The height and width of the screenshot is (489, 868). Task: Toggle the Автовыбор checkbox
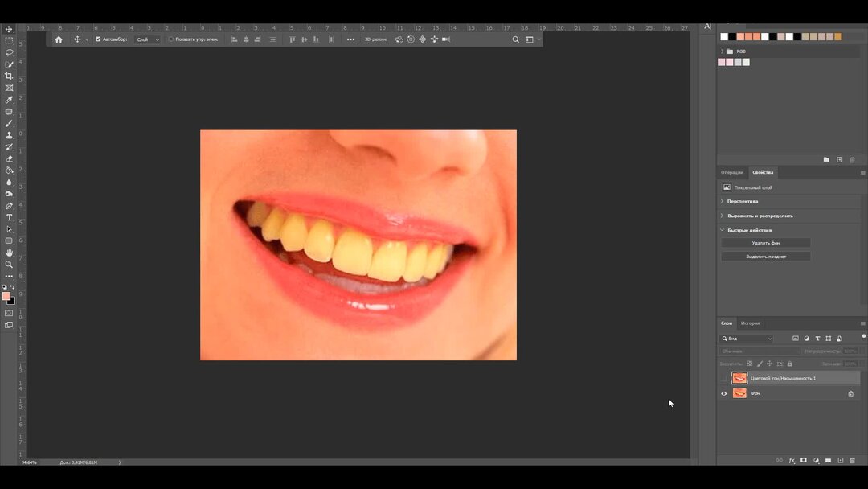click(98, 39)
